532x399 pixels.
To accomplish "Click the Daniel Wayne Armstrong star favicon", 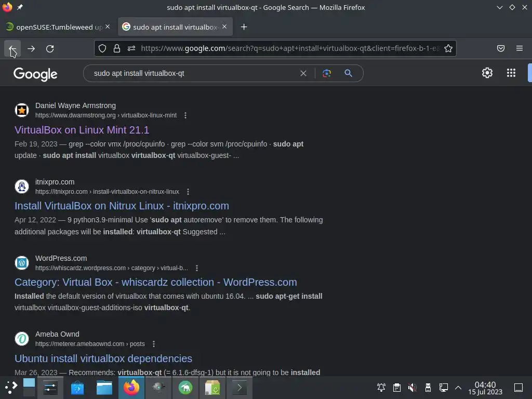I will (x=22, y=110).
